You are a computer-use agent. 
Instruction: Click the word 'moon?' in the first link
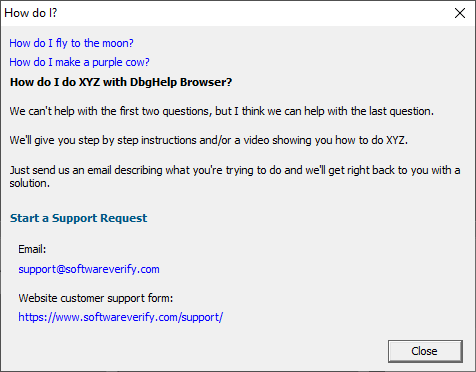point(118,43)
